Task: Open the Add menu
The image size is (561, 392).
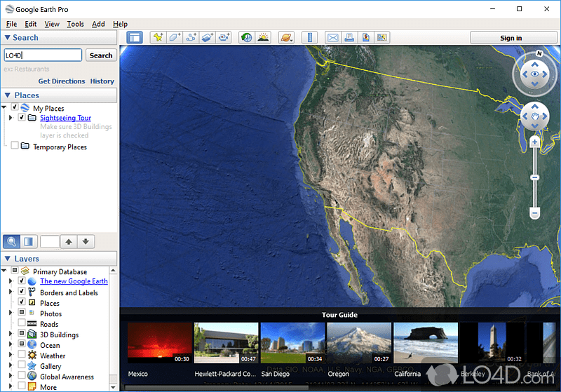Action: point(98,24)
